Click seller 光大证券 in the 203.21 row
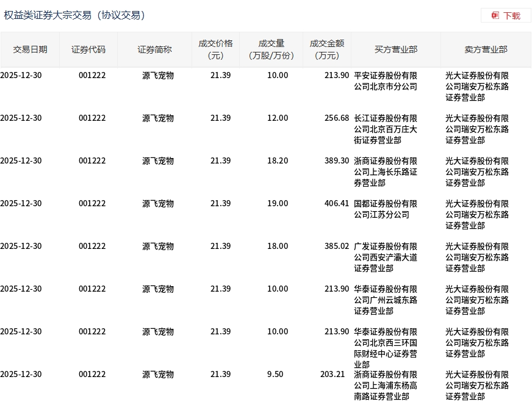The image size is (532, 410). 477,386
